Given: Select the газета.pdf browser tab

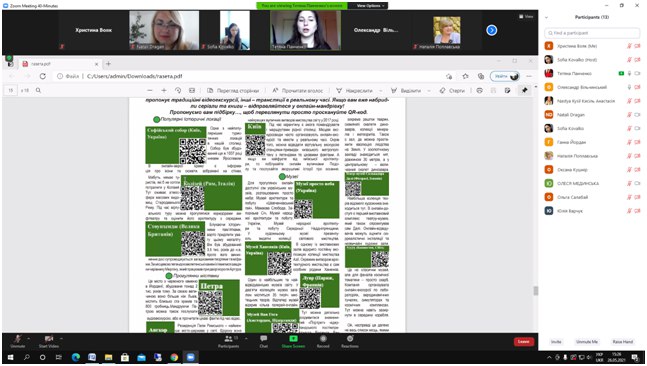Looking at the screenshot, I should pyautogui.click(x=60, y=64).
